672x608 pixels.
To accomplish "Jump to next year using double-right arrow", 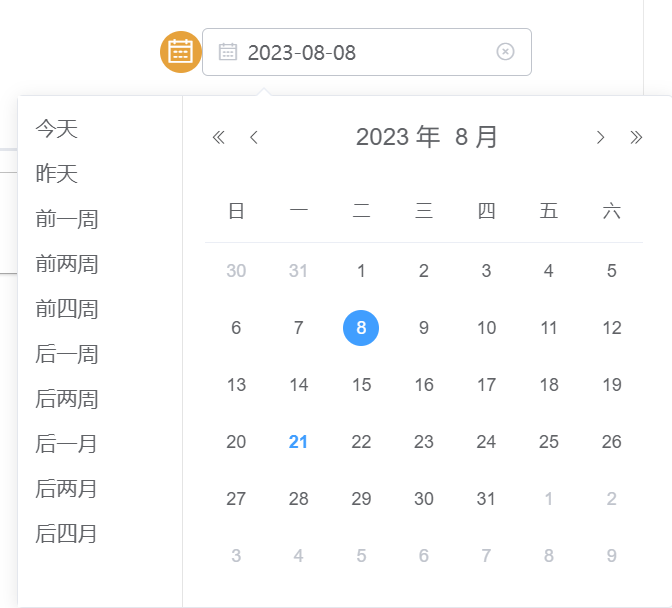I will 636,138.
